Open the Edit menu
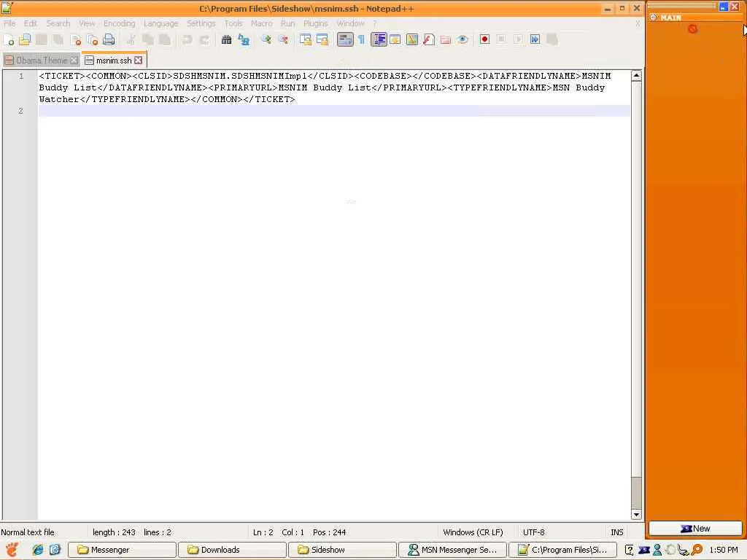The height and width of the screenshot is (560, 747). click(x=31, y=23)
